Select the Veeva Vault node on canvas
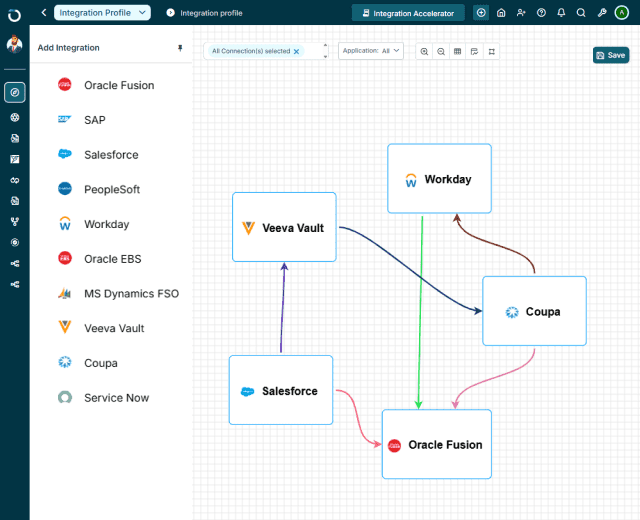 pyautogui.click(x=284, y=227)
